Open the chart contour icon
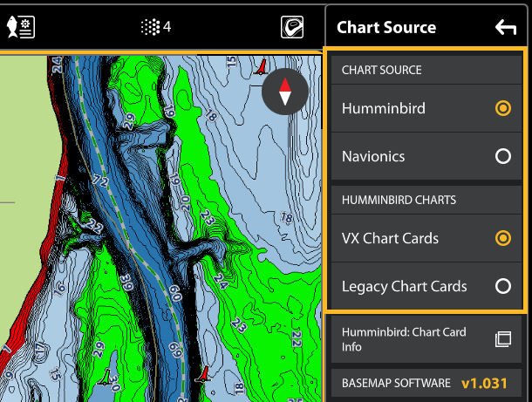 (292, 27)
